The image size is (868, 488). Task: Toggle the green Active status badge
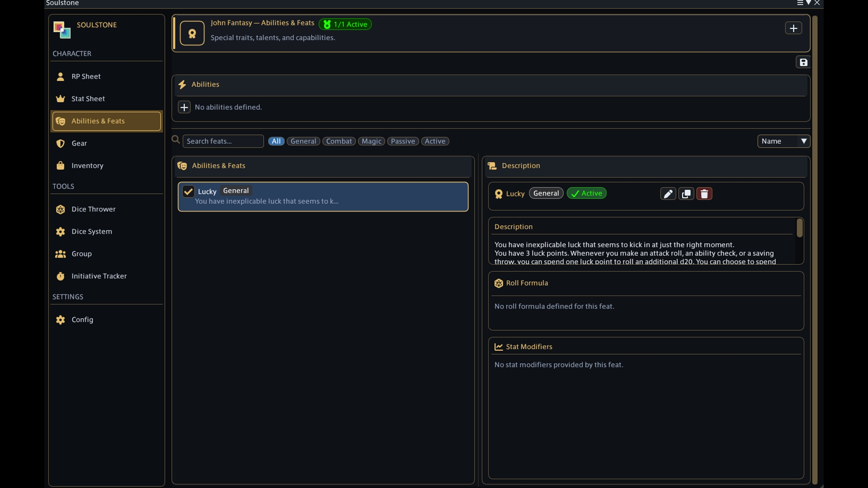586,193
